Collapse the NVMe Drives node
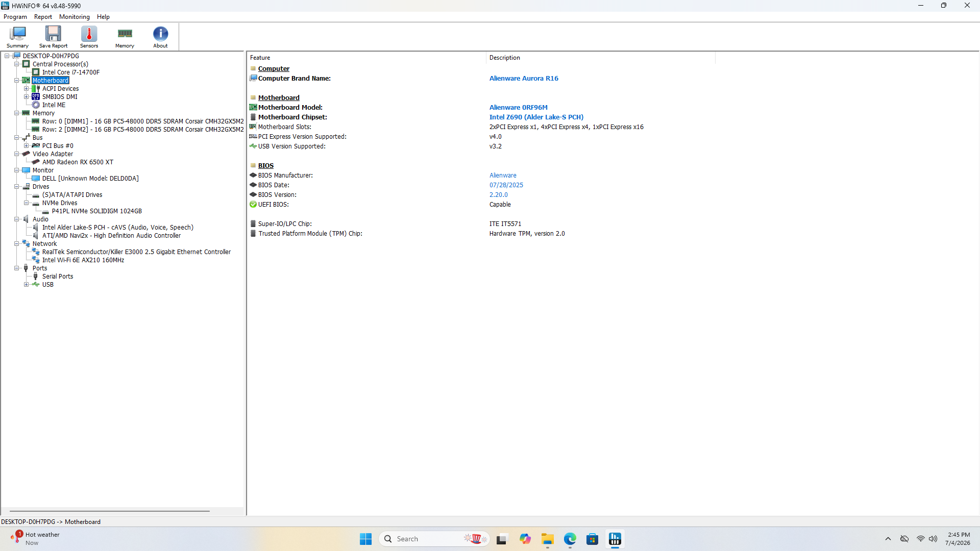The width and height of the screenshot is (980, 551). pyautogui.click(x=27, y=203)
